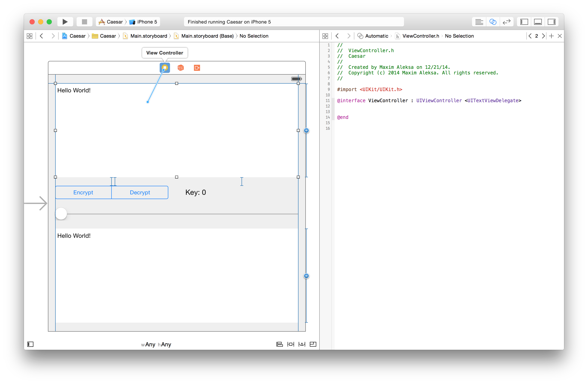The width and height of the screenshot is (588, 384).
Task: Open the Pin constraints menu
Action: point(291,344)
